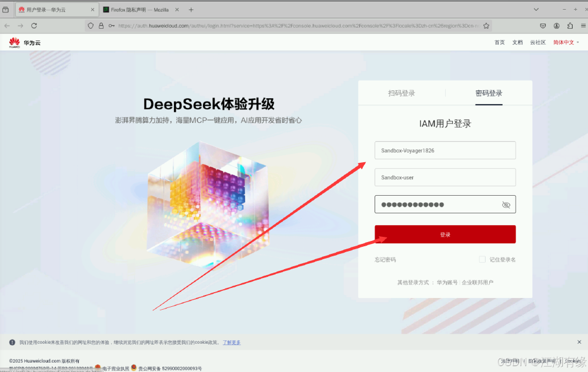This screenshot has height=372, width=588.
Task: Close the Firefox 隐私声明 tab
Action: coord(177,10)
